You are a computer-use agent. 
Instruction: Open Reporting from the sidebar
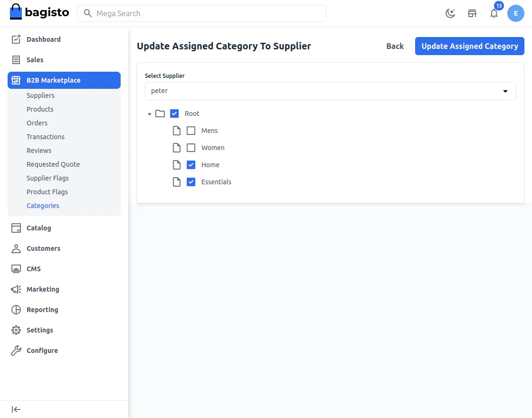(x=42, y=310)
